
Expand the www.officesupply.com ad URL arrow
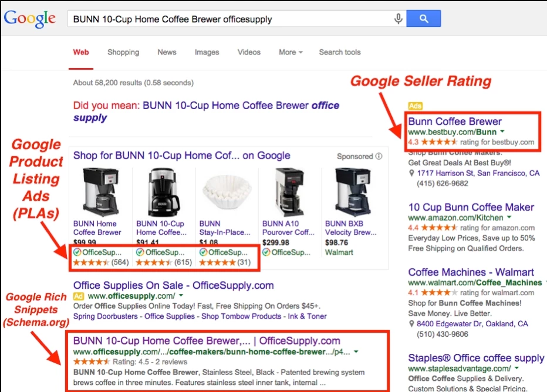tap(181, 296)
